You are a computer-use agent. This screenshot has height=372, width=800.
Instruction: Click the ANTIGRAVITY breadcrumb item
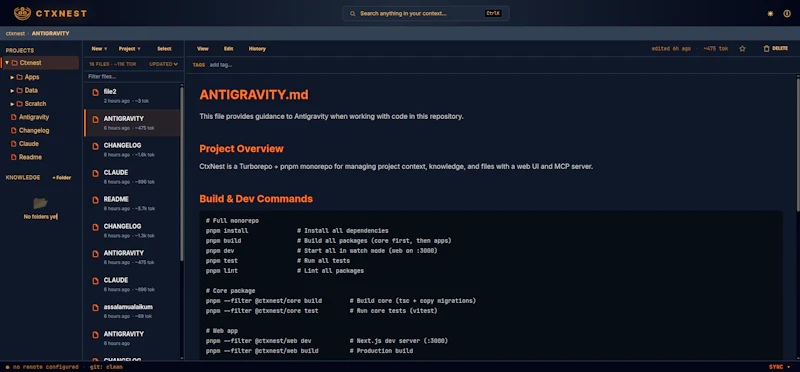tap(51, 33)
